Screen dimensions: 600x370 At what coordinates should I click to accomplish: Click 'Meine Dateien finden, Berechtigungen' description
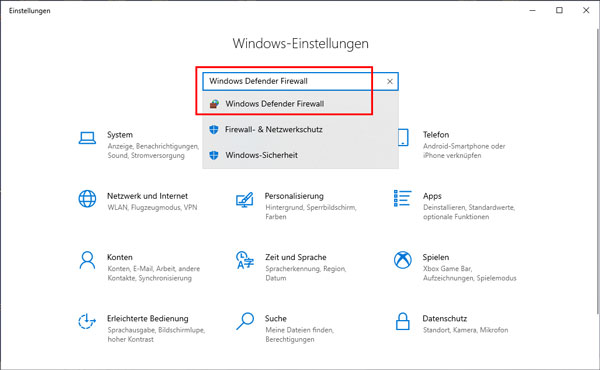(300, 334)
